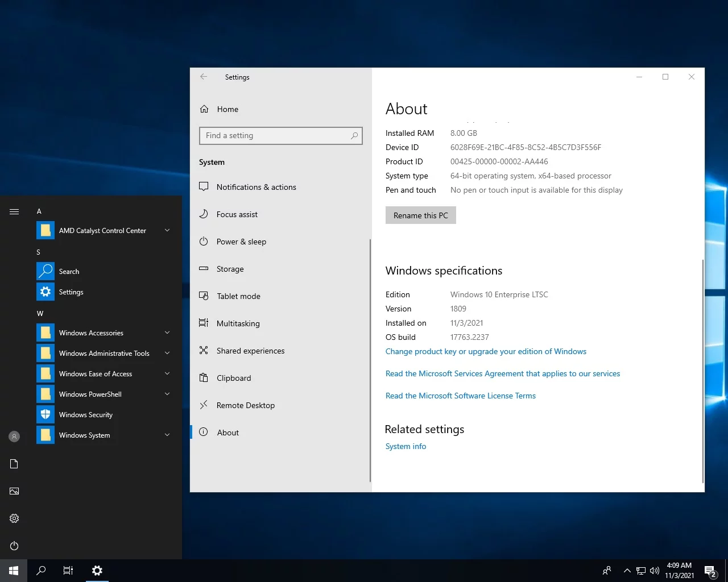Image resolution: width=728 pixels, height=582 pixels.
Task: Open Windows Security from Start menu
Action: (85, 415)
